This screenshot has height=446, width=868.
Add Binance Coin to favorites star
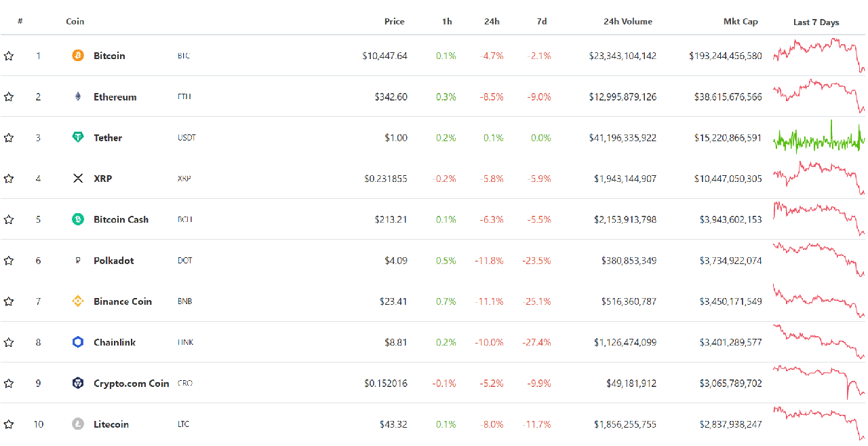coord(9,301)
